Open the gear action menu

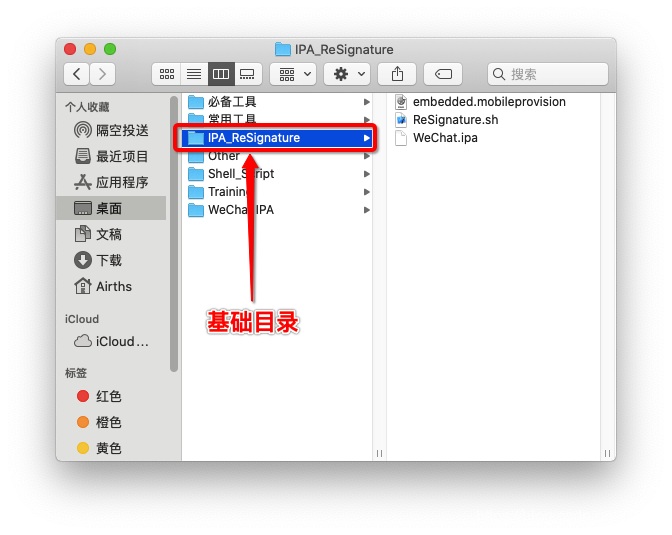point(347,74)
